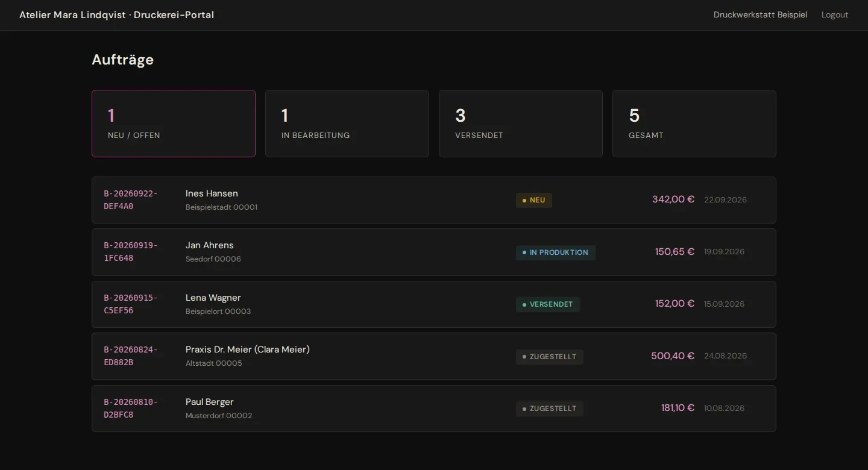Click the date 24.08.2026
This screenshot has height=470, width=868.
(x=725, y=356)
